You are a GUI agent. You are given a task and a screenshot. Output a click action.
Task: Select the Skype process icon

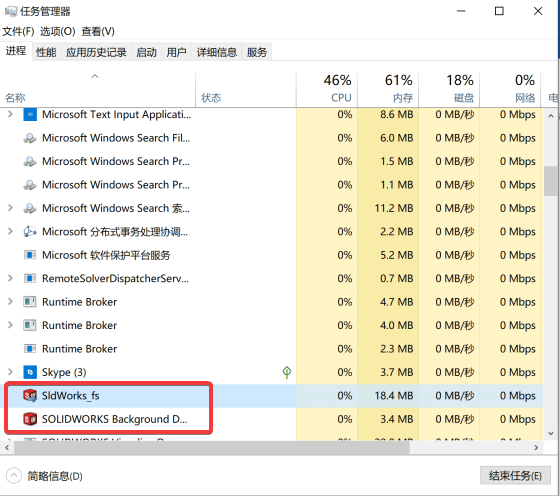(x=30, y=372)
